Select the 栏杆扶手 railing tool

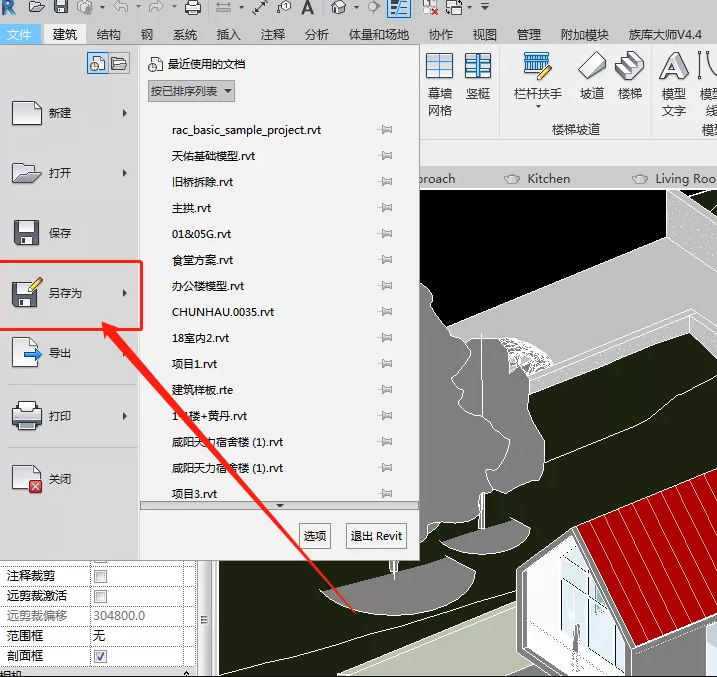[537, 76]
